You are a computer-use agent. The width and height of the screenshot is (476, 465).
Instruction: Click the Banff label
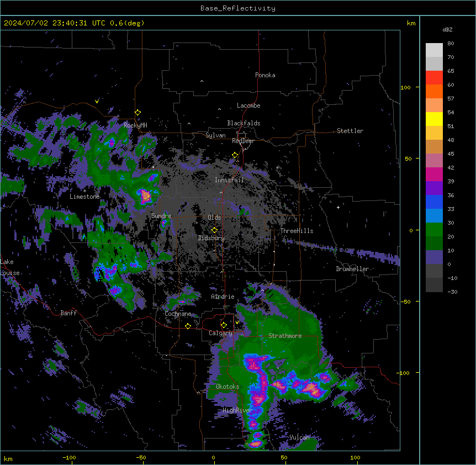(x=68, y=313)
